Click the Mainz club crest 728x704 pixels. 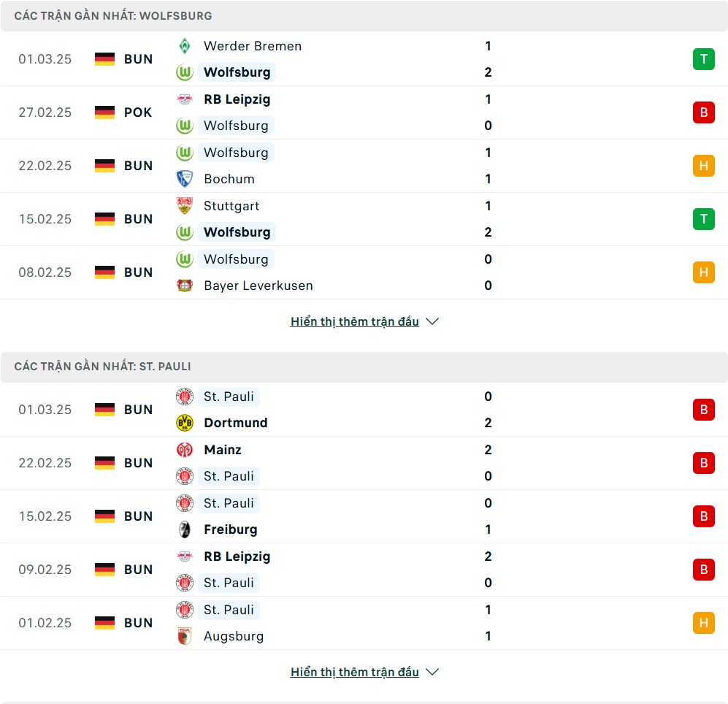pyautogui.click(x=185, y=450)
